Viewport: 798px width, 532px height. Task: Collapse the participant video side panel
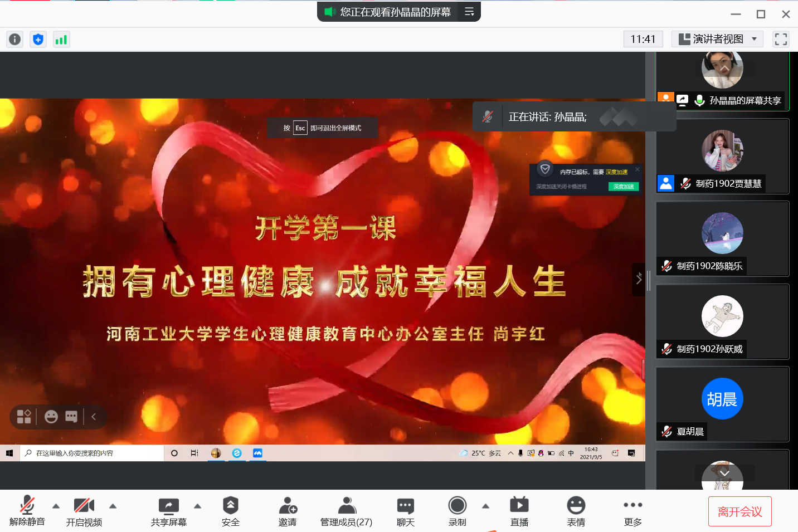[x=639, y=279]
